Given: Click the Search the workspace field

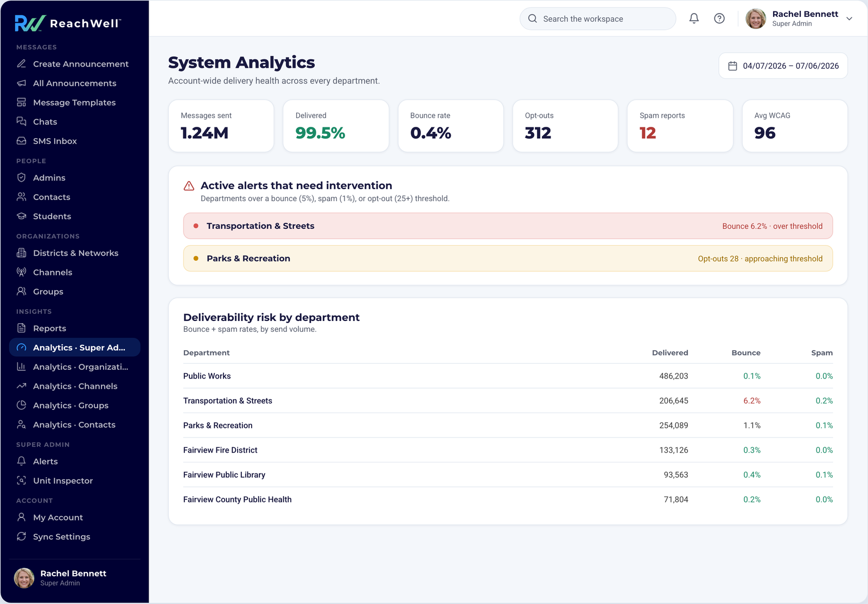Looking at the screenshot, I should 598,18.
